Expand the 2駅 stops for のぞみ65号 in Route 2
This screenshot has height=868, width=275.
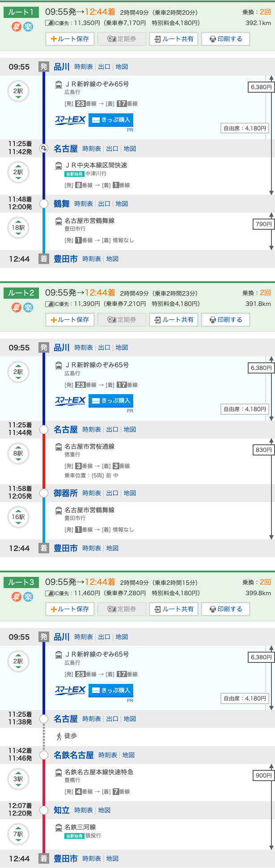coord(18,372)
